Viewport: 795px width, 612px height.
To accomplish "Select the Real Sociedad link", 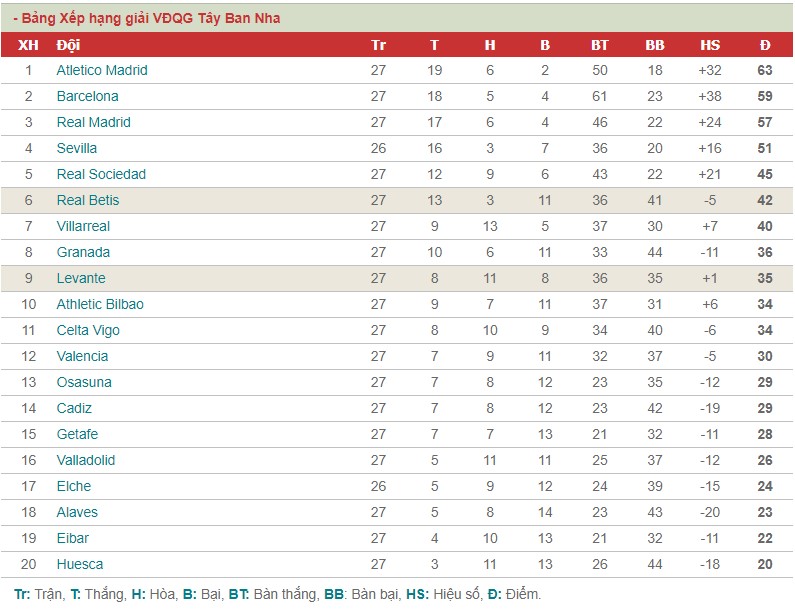I will pyautogui.click(x=101, y=174).
